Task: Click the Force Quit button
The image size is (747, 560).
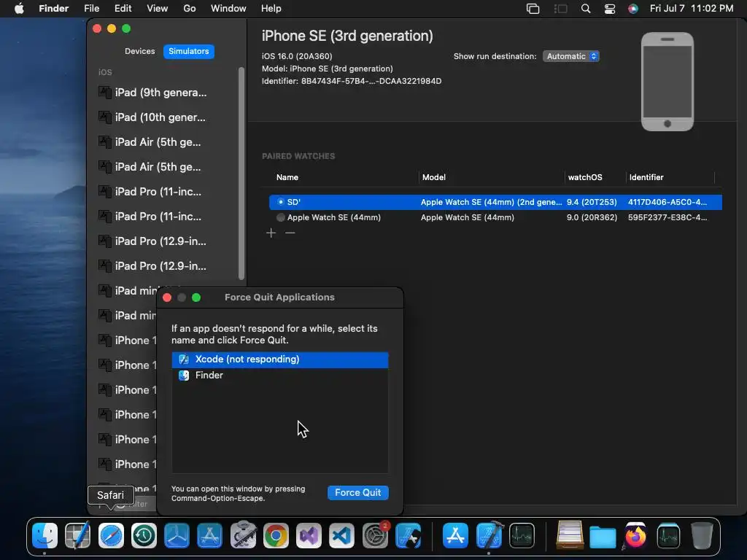Action: click(358, 493)
